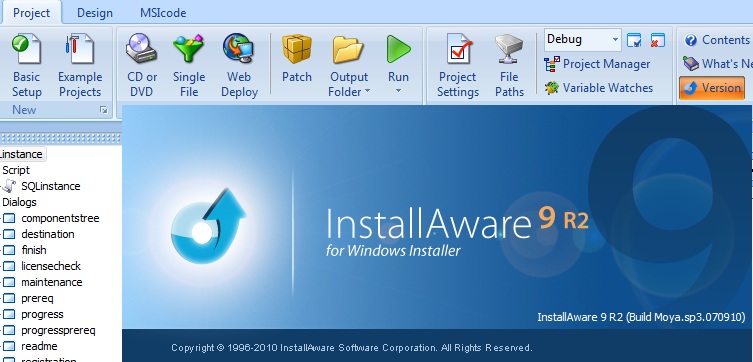The height and width of the screenshot is (362, 753).
Task: Click the readme dialog icon
Action: coord(9,346)
